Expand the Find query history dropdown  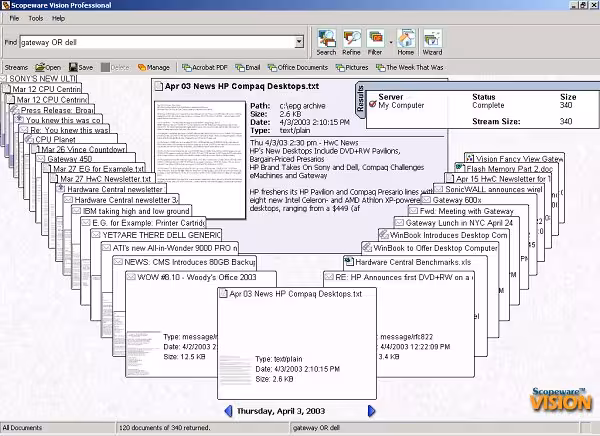(299, 42)
